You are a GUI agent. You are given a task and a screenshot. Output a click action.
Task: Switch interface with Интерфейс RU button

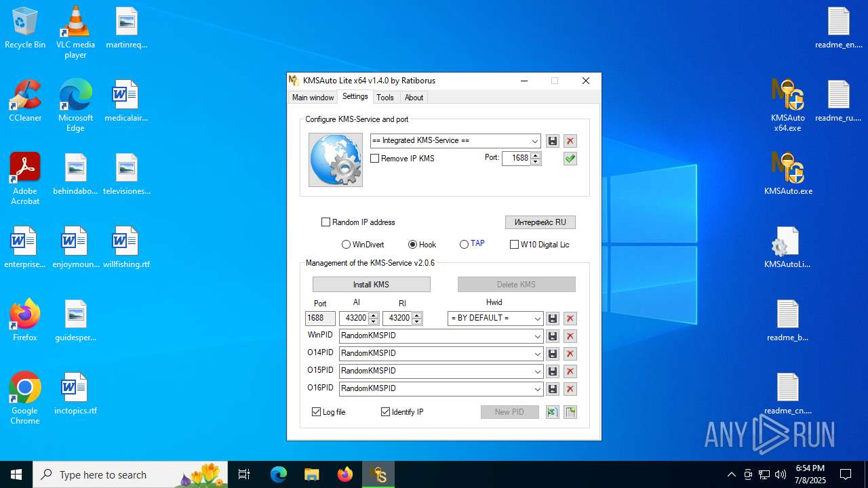pyautogui.click(x=540, y=222)
